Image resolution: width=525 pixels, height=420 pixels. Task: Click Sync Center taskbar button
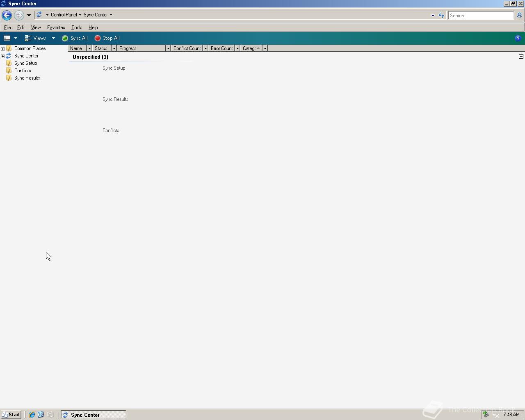pos(94,415)
